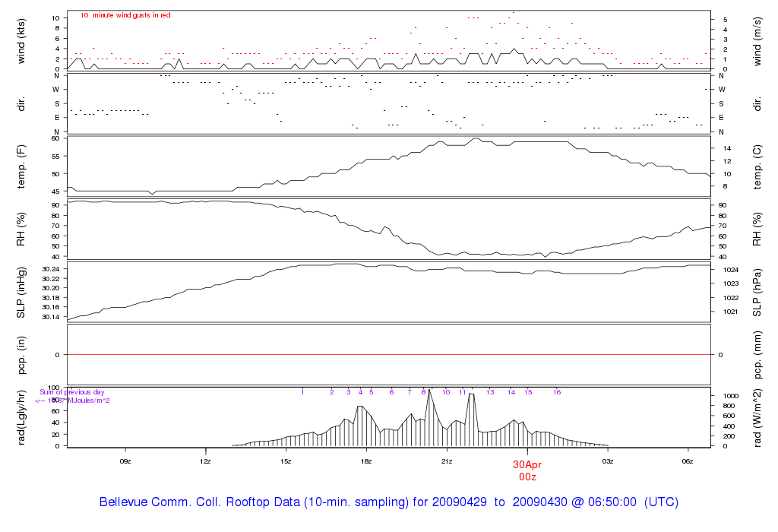Click the red '00z' label under 30Apr
Viewport: 778px width, 532px height.
click(x=527, y=477)
